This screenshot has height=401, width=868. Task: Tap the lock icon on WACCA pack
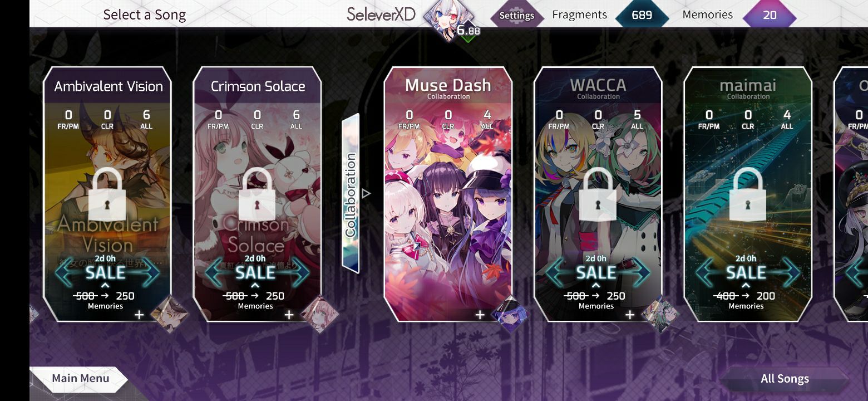coord(598,193)
